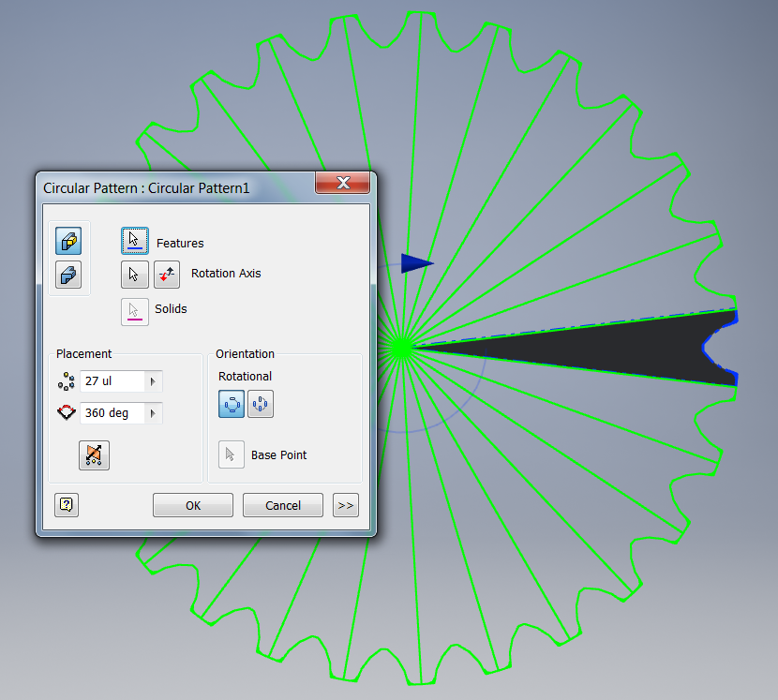Screen dimensions: 778x700
Task: Confirm the pattern with OK
Action: point(193,505)
